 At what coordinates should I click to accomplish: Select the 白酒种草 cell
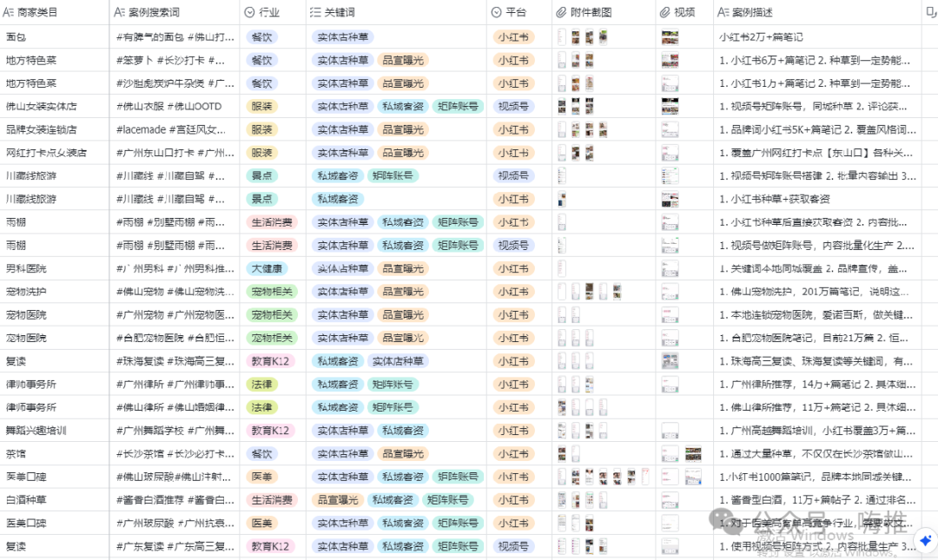pyautogui.click(x=55, y=500)
